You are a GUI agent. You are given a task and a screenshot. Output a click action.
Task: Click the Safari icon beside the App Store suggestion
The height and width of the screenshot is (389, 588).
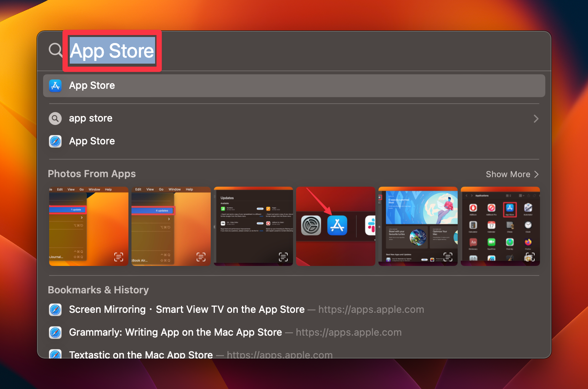tap(55, 141)
